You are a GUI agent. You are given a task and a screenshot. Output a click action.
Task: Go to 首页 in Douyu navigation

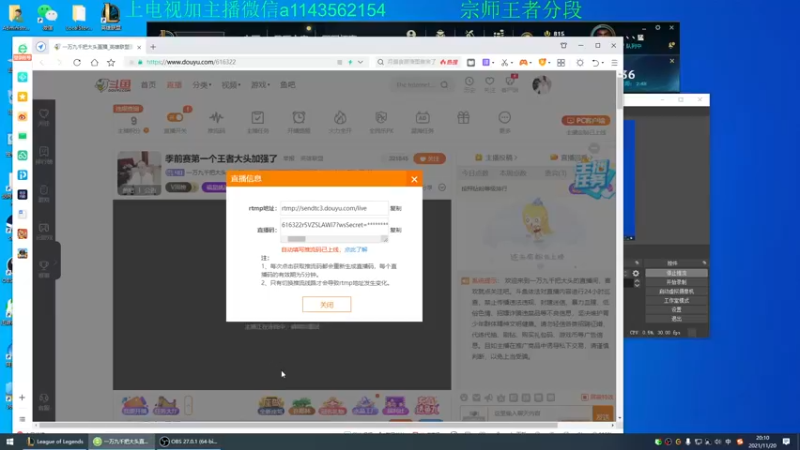pyautogui.click(x=148, y=85)
